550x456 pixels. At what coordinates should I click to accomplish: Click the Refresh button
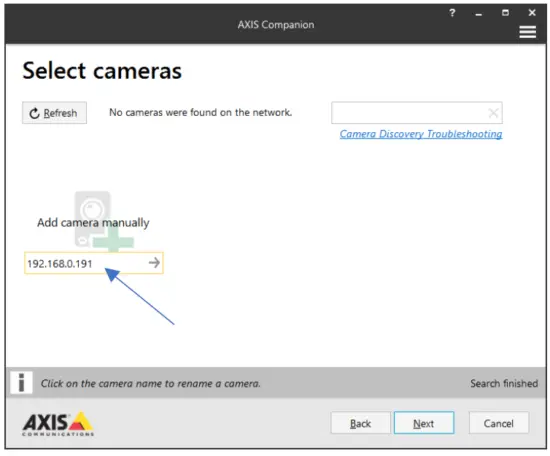click(x=54, y=113)
